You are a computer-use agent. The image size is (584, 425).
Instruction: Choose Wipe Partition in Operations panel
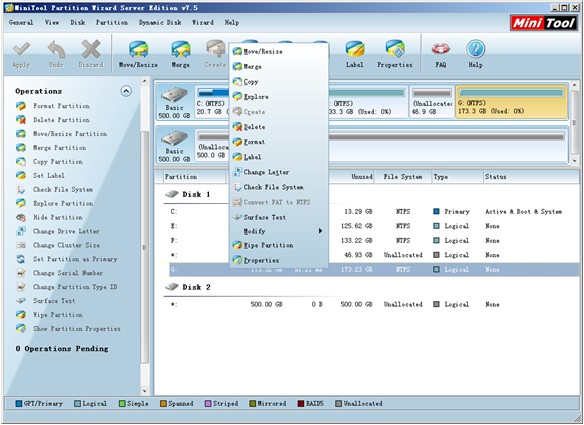click(x=49, y=315)
